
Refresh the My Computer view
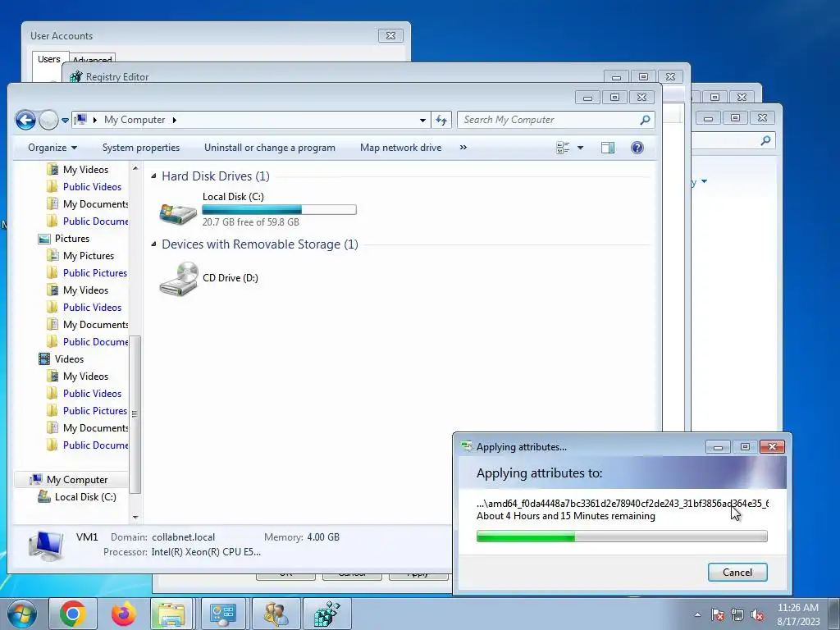[x=441, y=120]
